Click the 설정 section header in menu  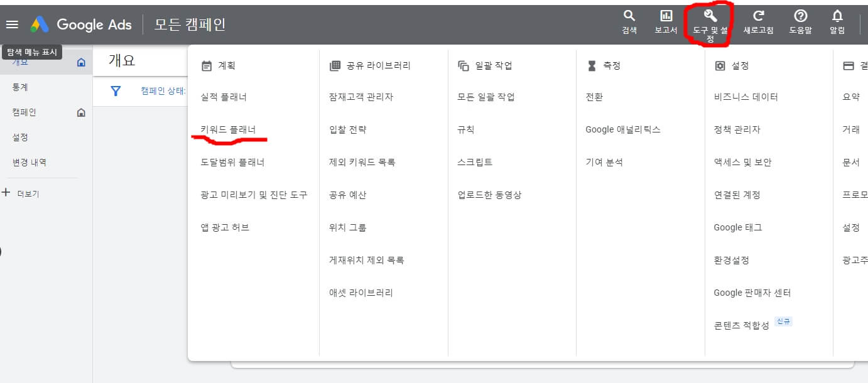732,65
